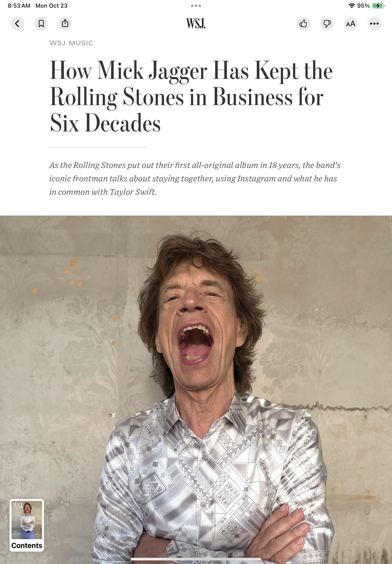Tap the italic article summary paragraph
The width and height of the screenshot is (392, 564).
coord(195,179)
